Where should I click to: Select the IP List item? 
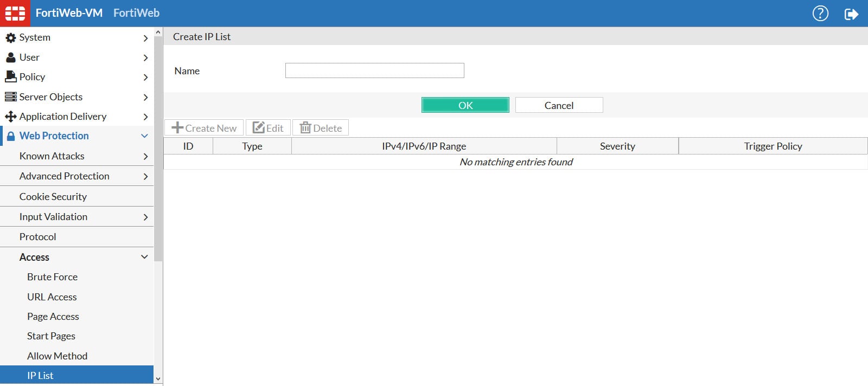[x=77, y=375]
